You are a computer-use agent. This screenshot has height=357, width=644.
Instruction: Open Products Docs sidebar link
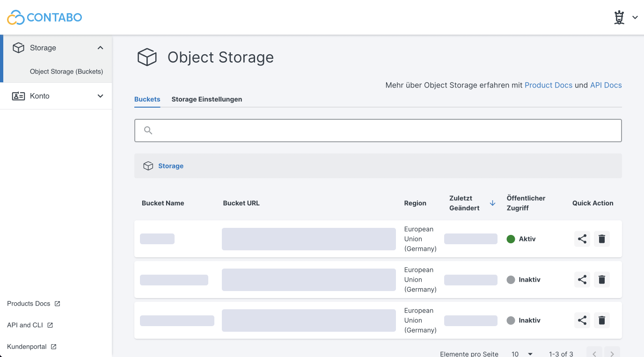pos(29,304)
